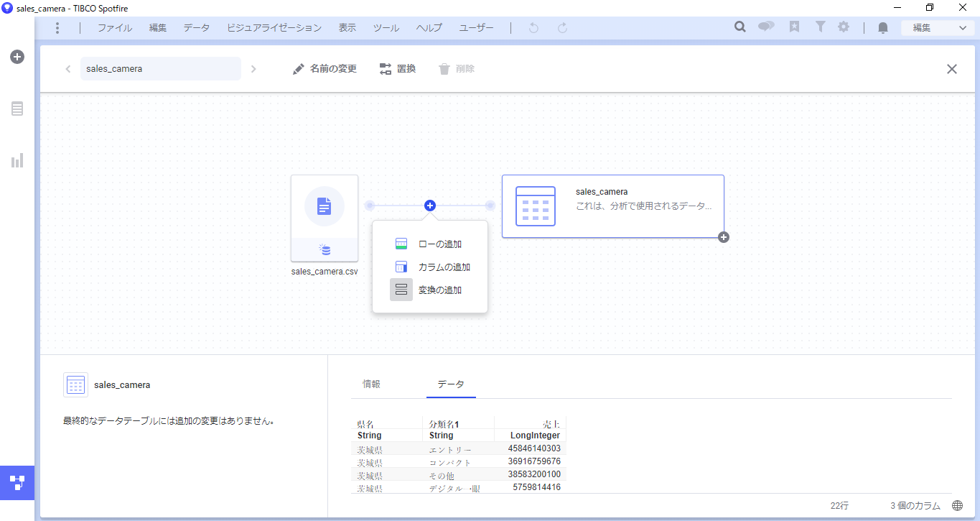980x521 pixels.
Task: Open the settings gear icon
Action: tap(844, 27)
